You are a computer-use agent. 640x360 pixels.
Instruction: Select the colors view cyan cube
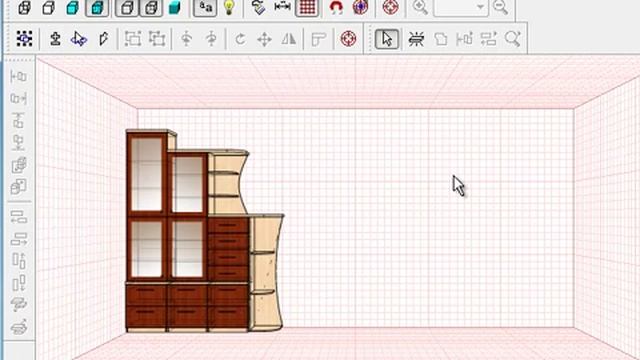(x=73, y=8)
